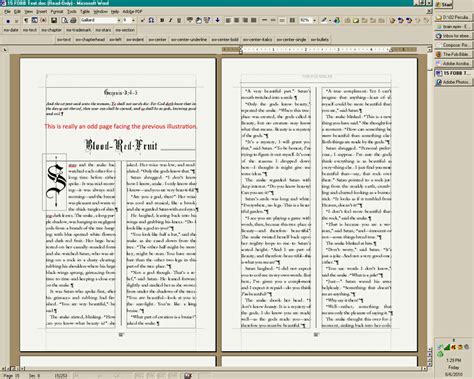Open the font size dropdown arrow

pos(133,20)
